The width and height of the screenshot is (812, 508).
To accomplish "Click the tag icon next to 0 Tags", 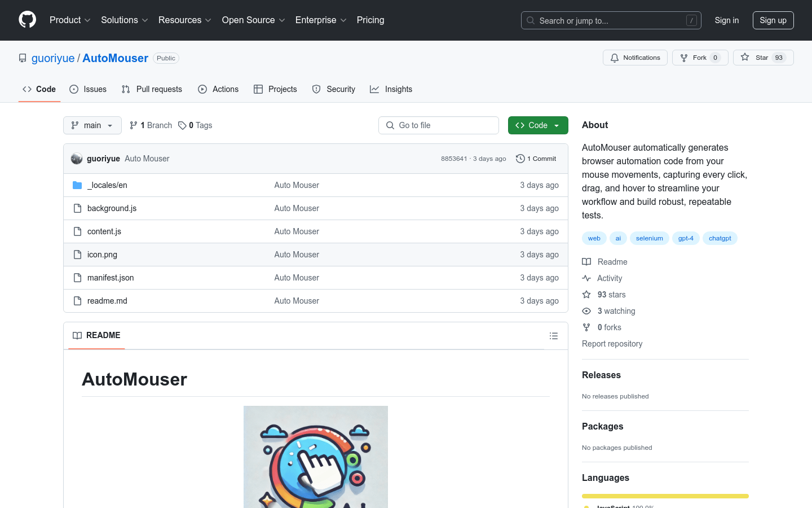I will pyautogui.click(x=182, y=125).
